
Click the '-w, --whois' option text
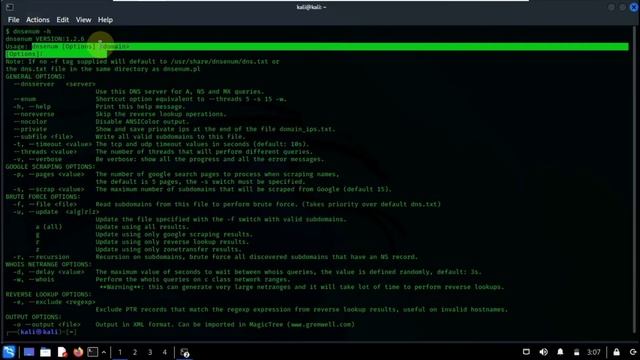point(34,279)
